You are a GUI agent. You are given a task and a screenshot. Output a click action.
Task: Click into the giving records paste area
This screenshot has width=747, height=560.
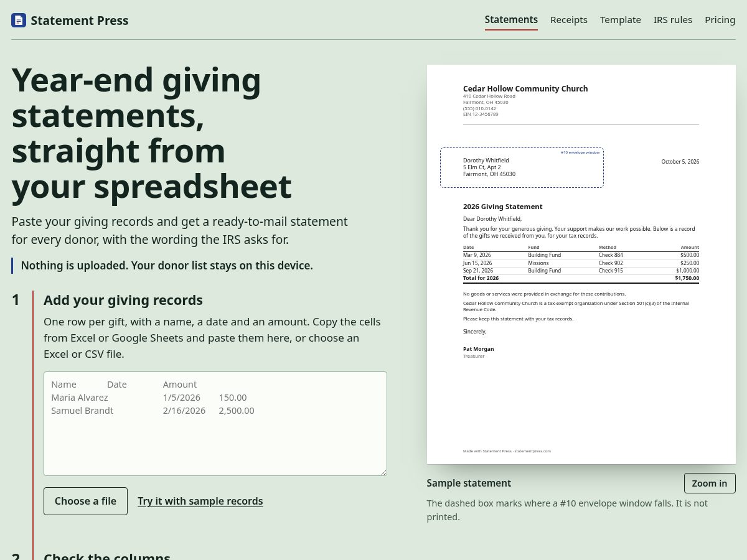click(x=215, y=424)
